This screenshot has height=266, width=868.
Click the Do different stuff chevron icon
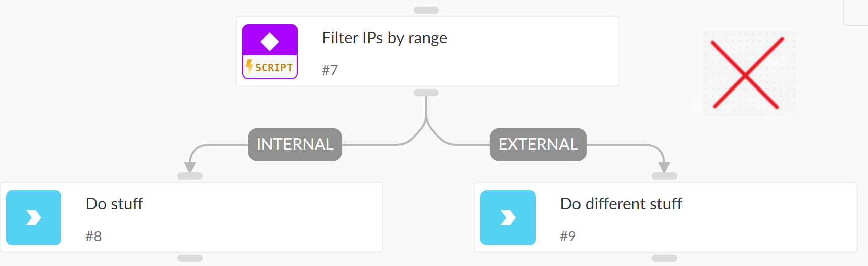508,218
